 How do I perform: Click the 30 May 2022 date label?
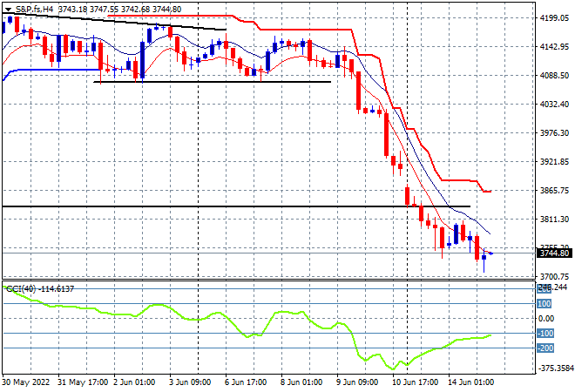26,382
